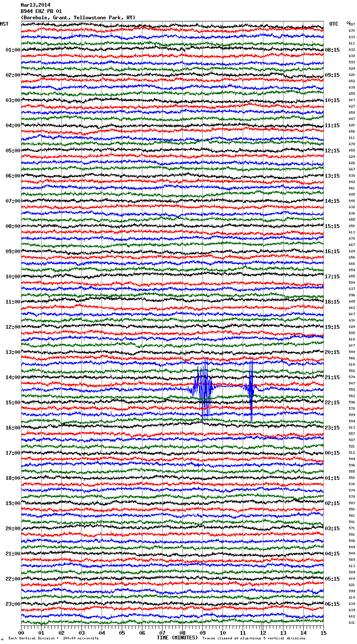Click the 200.00 microvolts vertical division note
357x644 pixels.
[53, 638]
